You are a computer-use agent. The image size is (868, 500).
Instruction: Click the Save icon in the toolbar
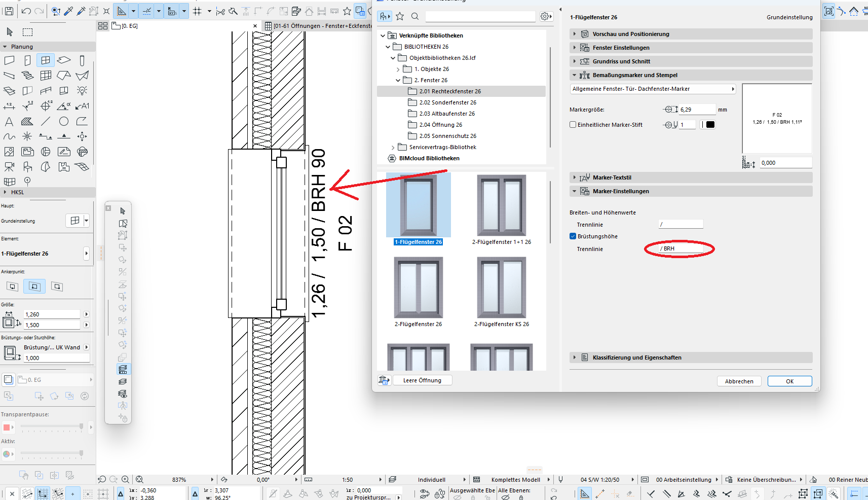(9, 11)
